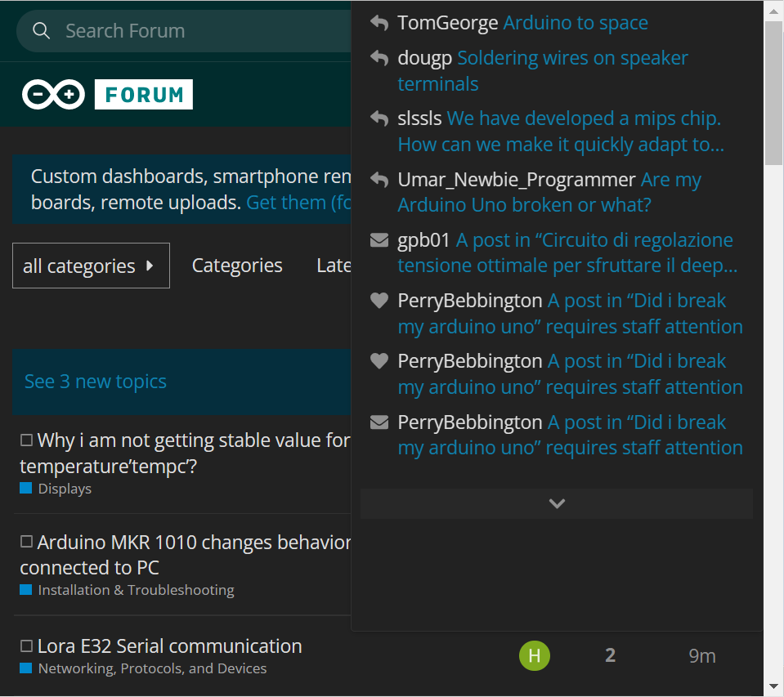
Task: Open the Displays category tag
Action: (x=65, y=489)
